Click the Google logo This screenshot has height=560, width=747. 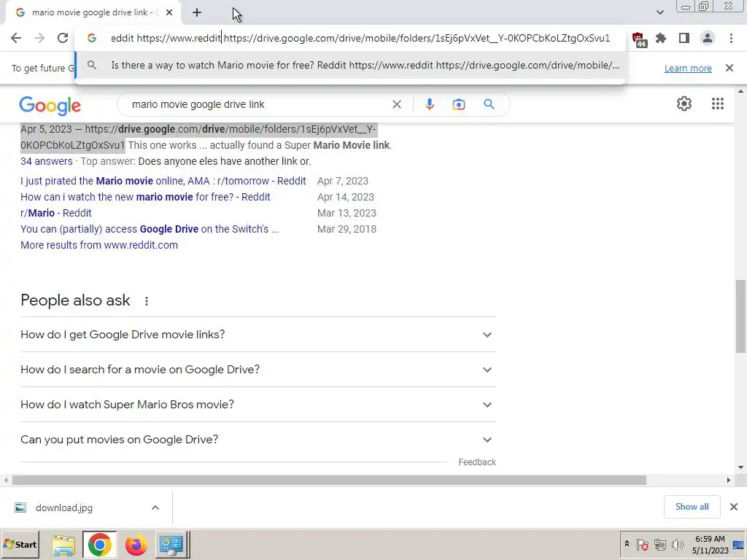pyautogui.click(x=50, y=106)
